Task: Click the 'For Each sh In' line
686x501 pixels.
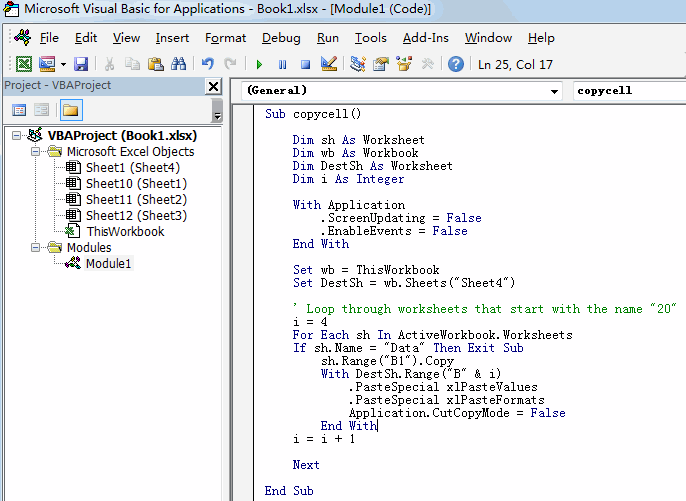Action: click(432, 335)
